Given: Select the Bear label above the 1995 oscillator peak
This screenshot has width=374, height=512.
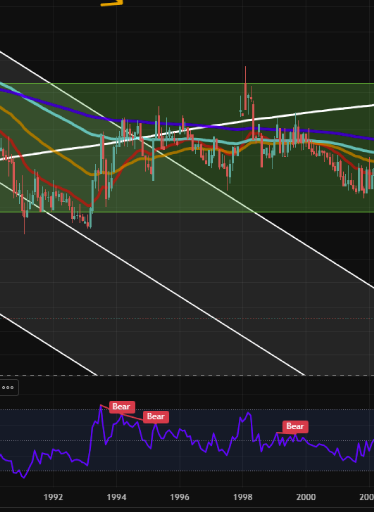Looking at the screenshot, I should [156, 417].
